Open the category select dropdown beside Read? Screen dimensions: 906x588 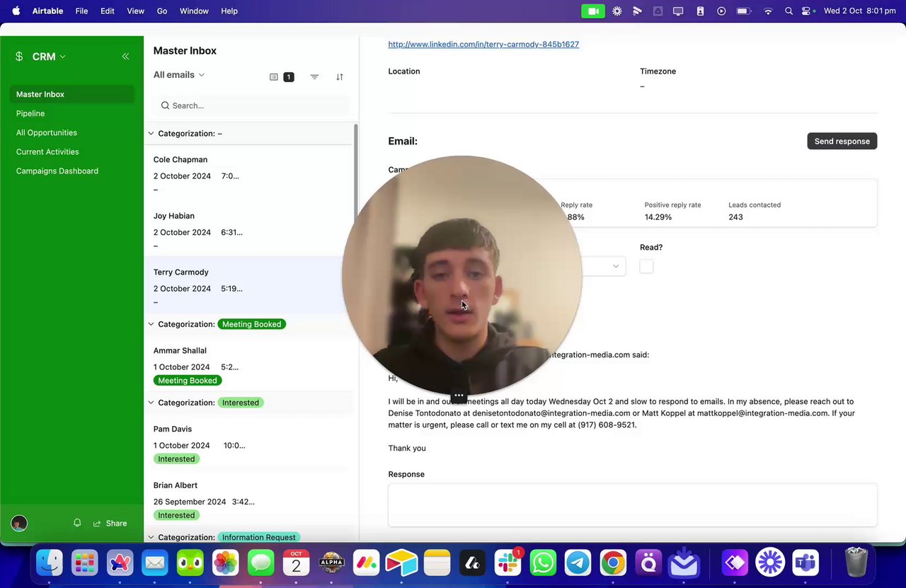click(x=615, y=266)
